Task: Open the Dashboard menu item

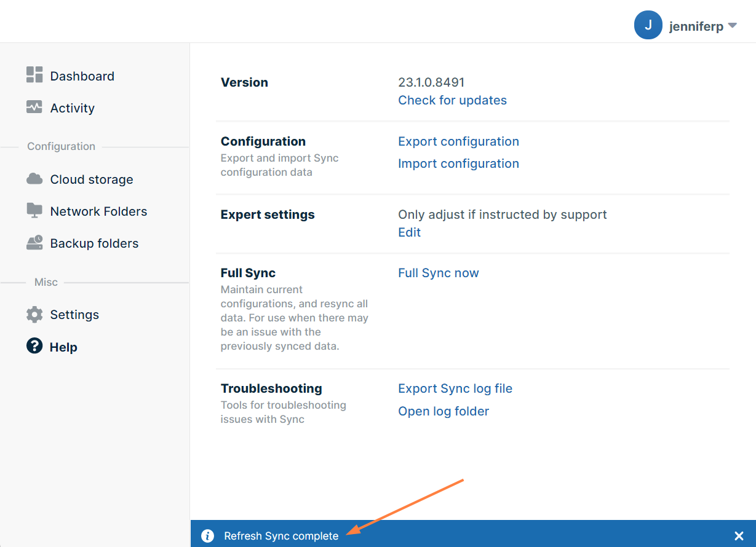Action: (82, 76)
